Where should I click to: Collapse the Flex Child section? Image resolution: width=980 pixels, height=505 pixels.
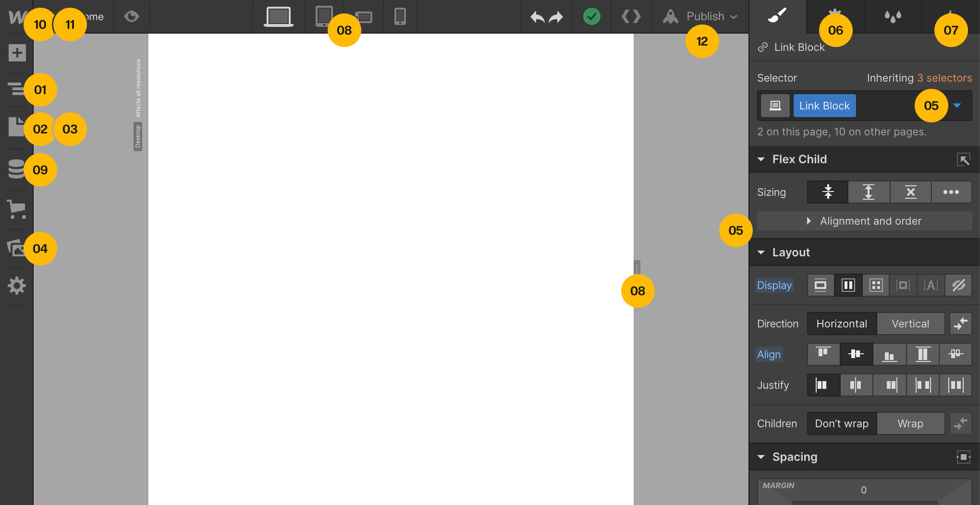coord(761,159)
